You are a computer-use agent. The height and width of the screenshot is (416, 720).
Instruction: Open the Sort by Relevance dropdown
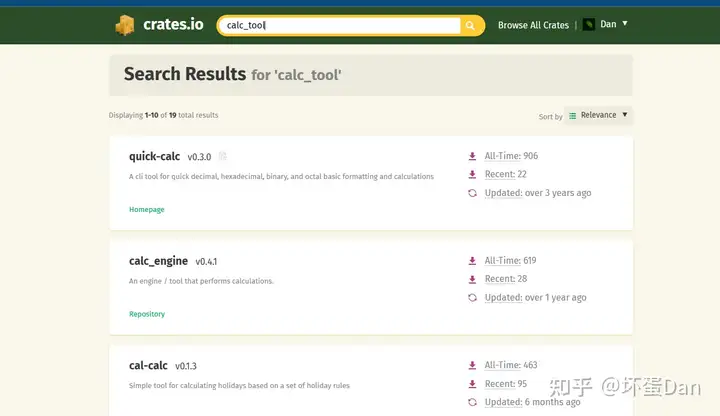[598, 115]
